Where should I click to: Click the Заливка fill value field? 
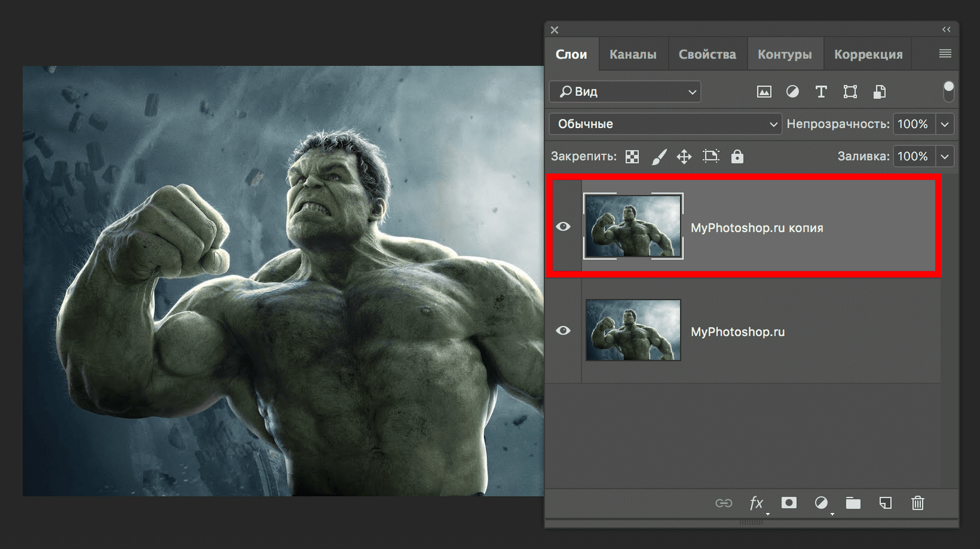click(913, 157)
